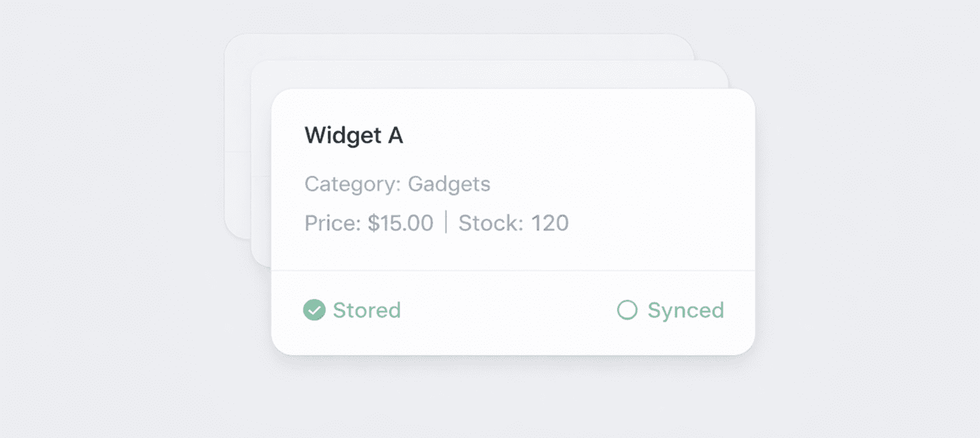Click the Synced status label
The width and height of the screenshot is (980, 438).
(x=685, y=310)
